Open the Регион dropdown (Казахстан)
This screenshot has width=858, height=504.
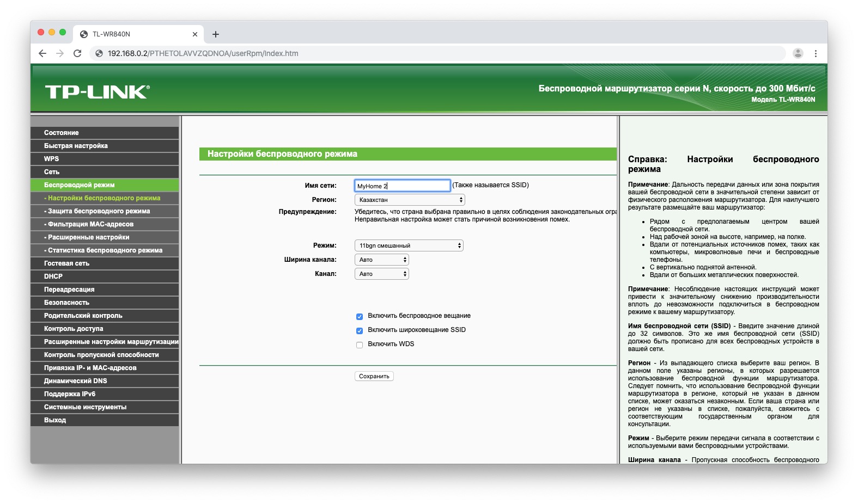click(x=410, y=200)
